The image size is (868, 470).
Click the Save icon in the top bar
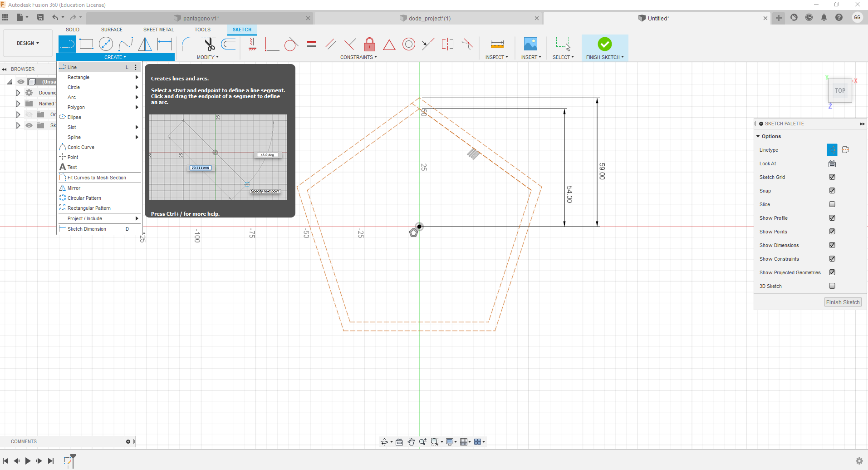click(x=40, y=17)
